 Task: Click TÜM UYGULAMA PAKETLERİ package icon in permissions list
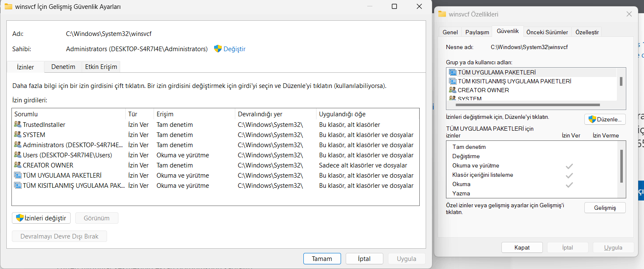click(x=18, y=176)
